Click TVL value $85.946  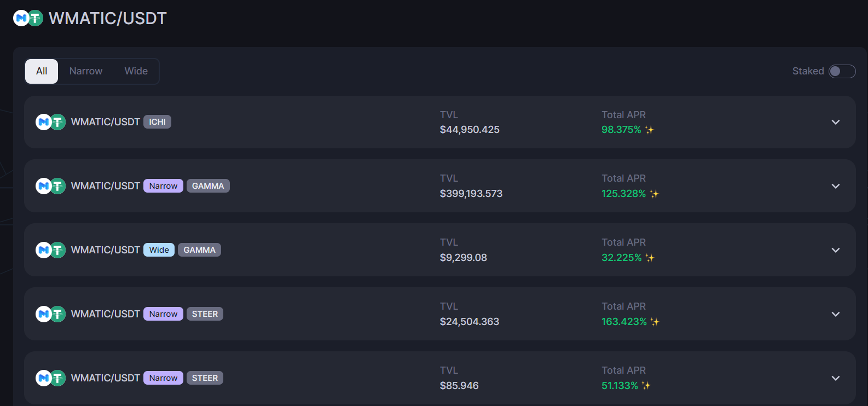pos(459,386)
